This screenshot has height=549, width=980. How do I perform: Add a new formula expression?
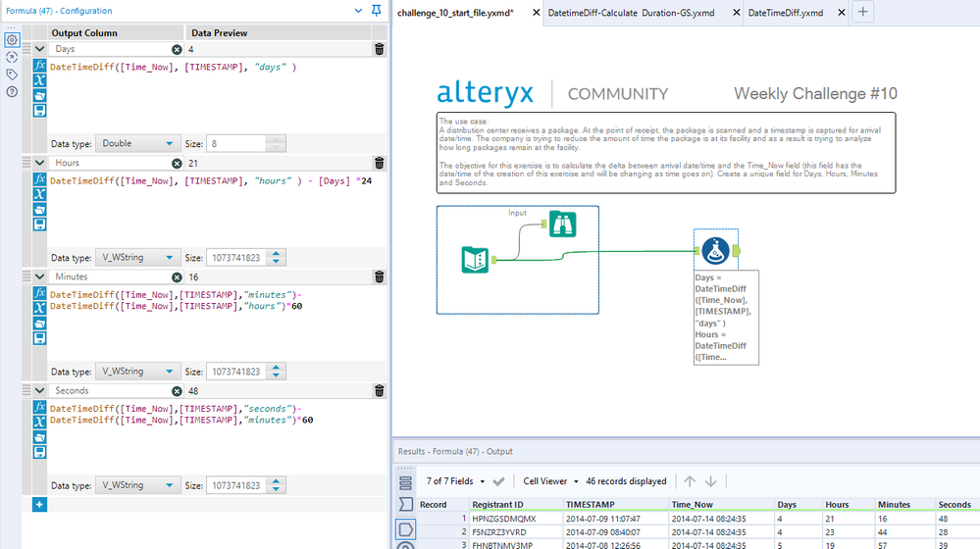coord(39,504)
